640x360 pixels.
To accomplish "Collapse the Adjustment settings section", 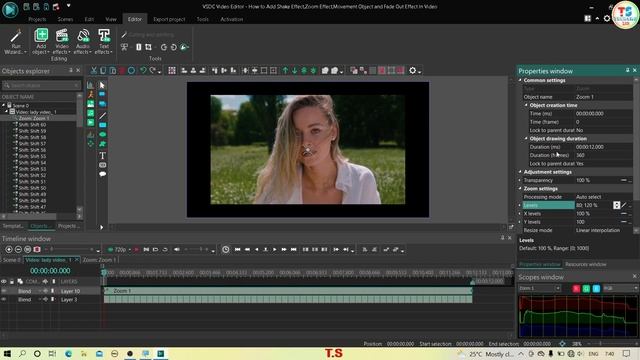I will [520, 172].
